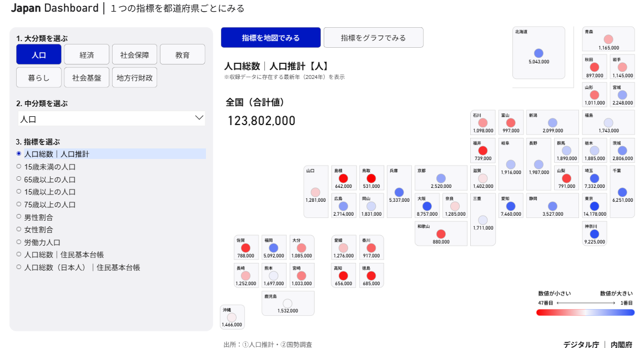
Task: Click the 地方行財政 category button
Action: click(x=134, y=78)
